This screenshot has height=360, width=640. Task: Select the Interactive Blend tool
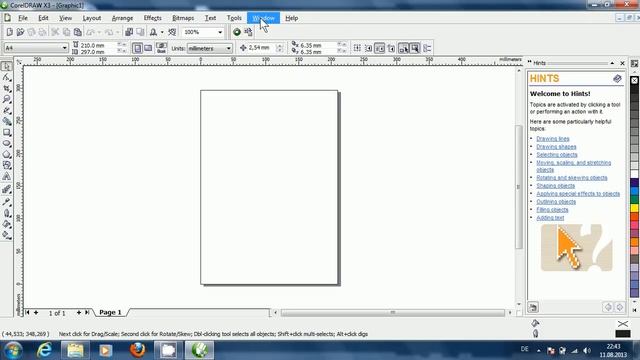pyautogui.click(x=7, y=189)
